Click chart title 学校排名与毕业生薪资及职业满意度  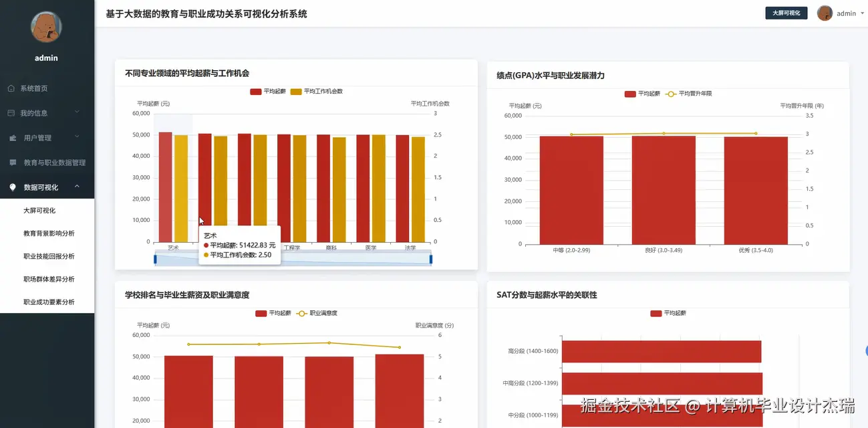187,294
